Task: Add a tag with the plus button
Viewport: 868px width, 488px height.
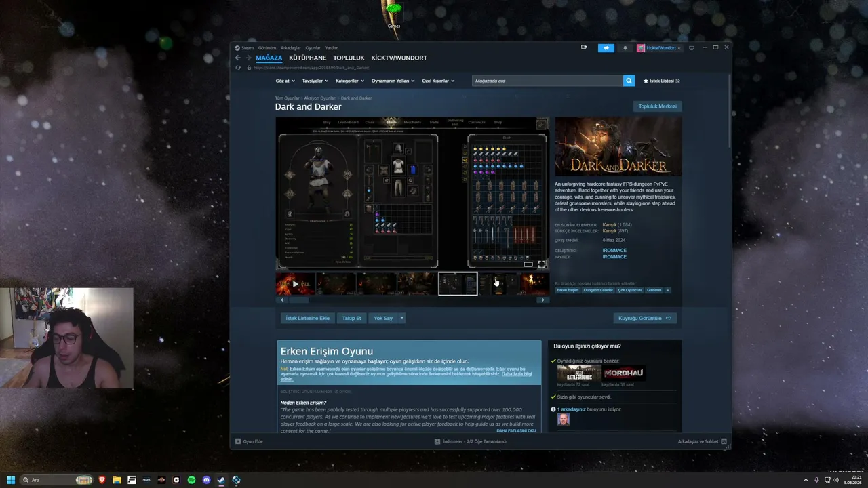Action: pos(668,290)
